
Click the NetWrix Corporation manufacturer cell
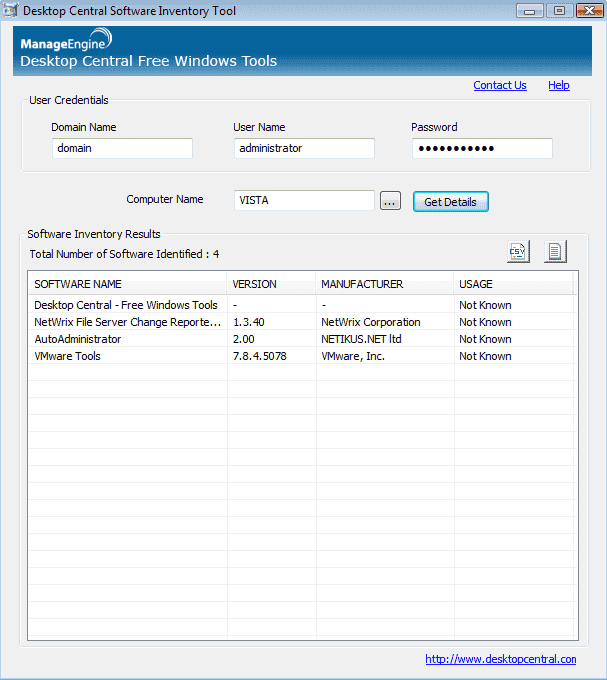tap(385, 322)
